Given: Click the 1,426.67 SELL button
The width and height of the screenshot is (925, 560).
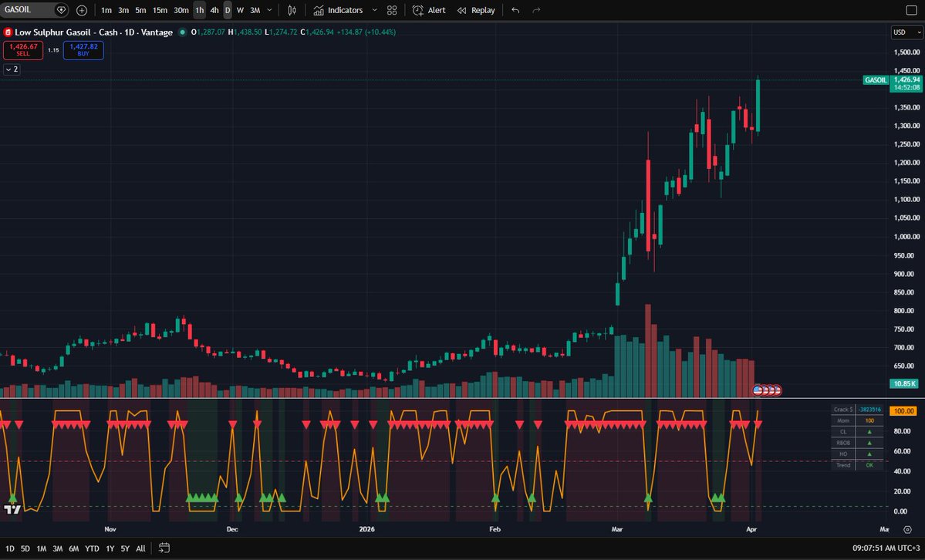Looking at the screenshot, I should pyautogui.click(x=23, y=50).
